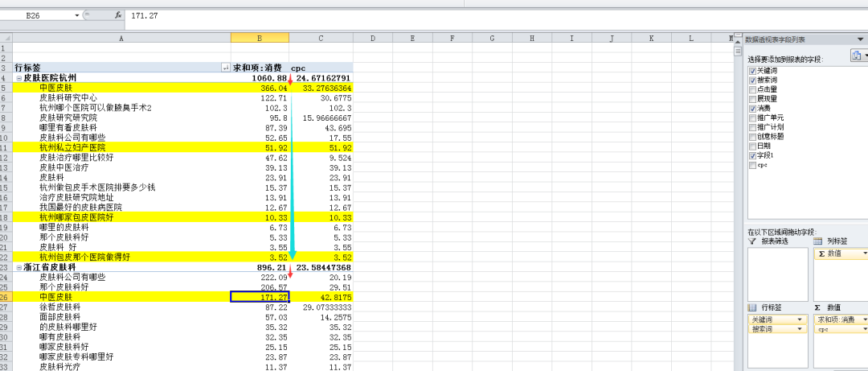Collapse the 皮肤医院杭州 group

[18, 78]
